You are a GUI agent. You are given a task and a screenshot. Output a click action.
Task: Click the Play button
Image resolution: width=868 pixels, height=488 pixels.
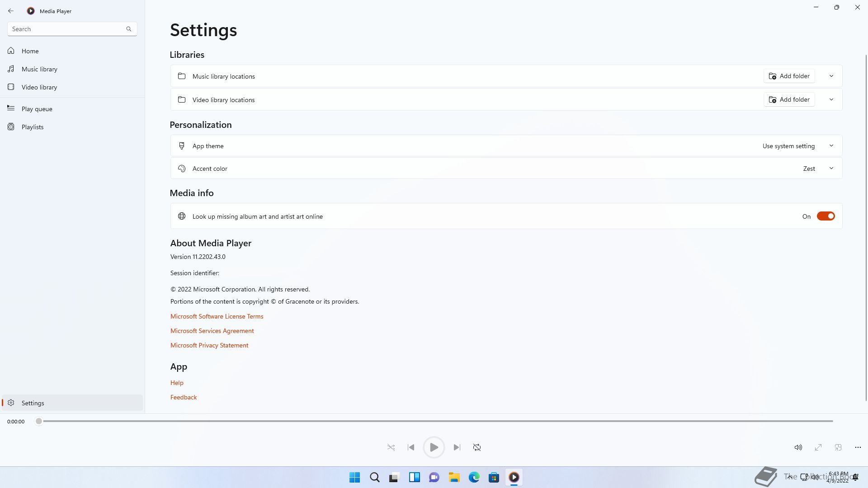pyautogui.click(x=434, y=447)
